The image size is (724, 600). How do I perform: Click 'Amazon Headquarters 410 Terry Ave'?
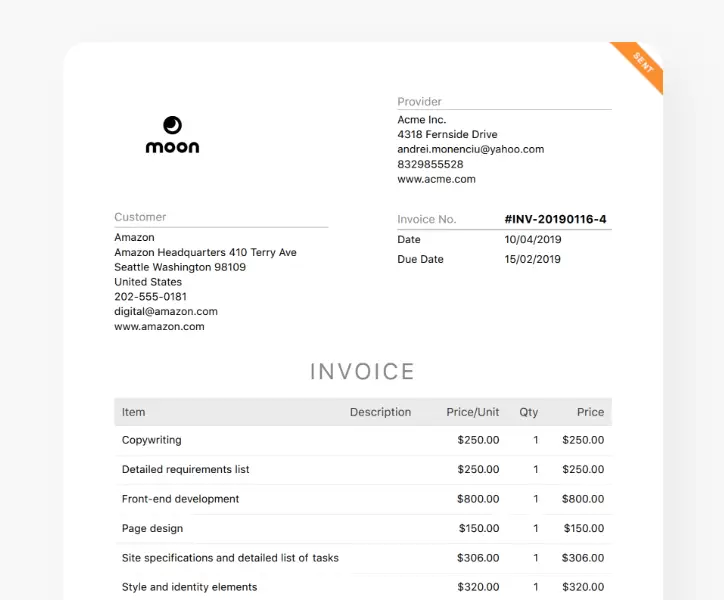click(x=205, y=252)
